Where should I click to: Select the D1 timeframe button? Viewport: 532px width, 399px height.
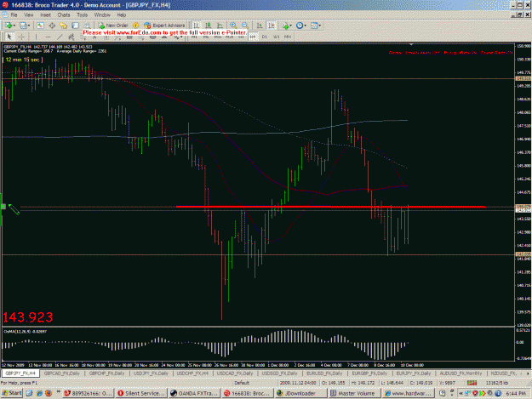tap(265, 37)
